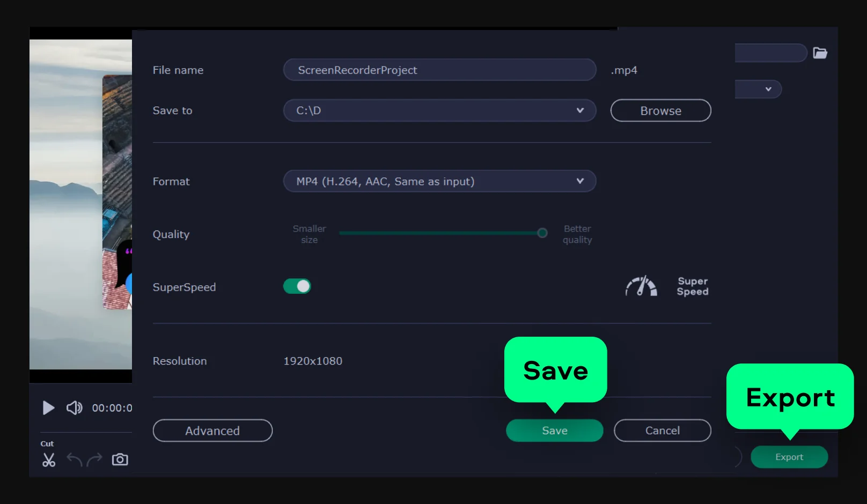Click the Better quality label
The image size is (867, 504).
[x=577, y=234]
